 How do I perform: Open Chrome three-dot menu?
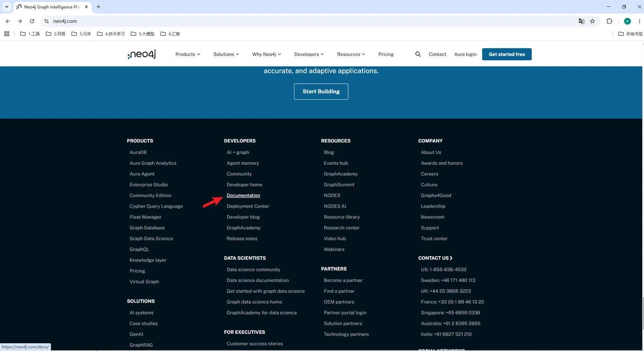coord(639,21)
